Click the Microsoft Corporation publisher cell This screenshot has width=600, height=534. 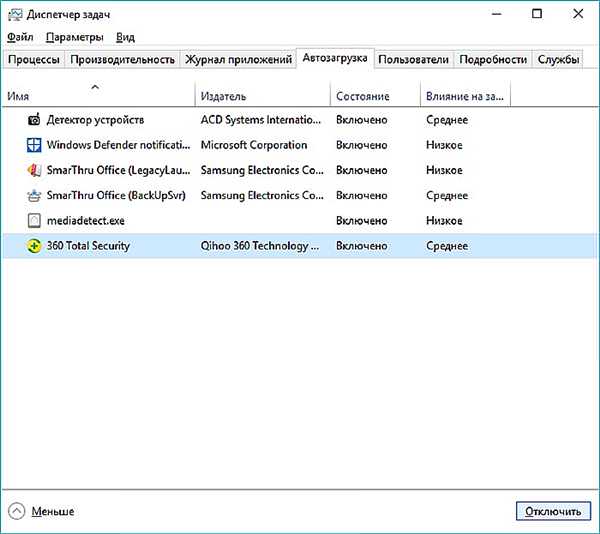[254, 145]
